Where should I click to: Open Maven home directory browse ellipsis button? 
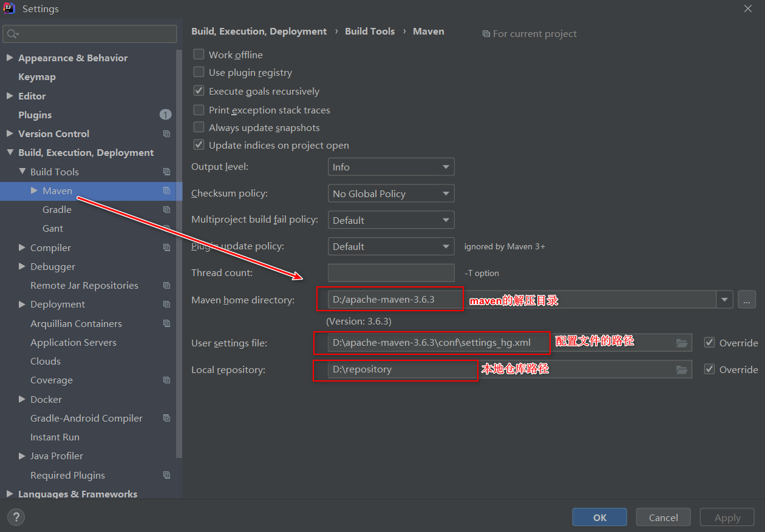click(x=747, y=300)
